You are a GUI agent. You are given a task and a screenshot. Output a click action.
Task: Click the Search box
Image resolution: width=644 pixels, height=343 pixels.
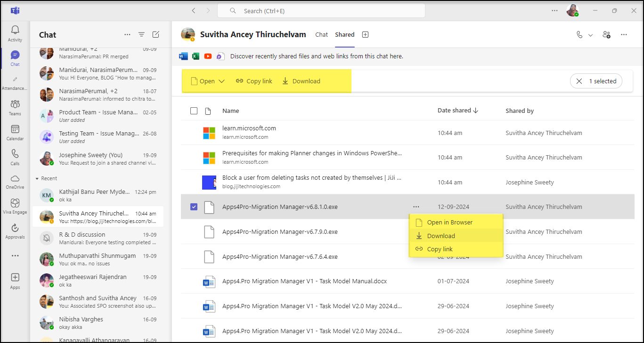click(321, 10)
